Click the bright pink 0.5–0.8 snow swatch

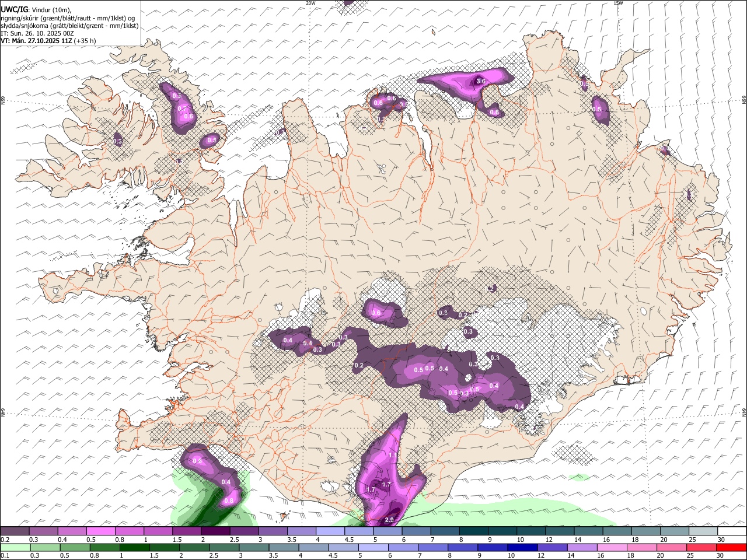[x=101, y=531]
